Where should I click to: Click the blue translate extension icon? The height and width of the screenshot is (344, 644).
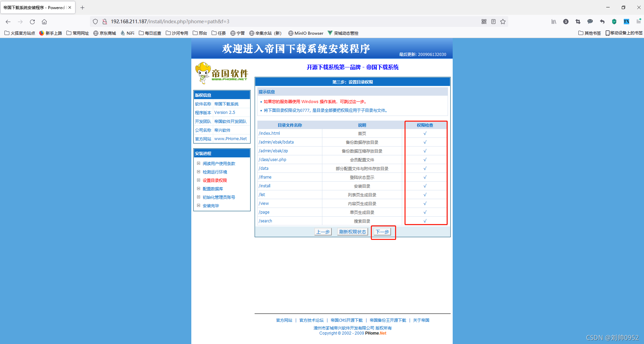[626, 22]
